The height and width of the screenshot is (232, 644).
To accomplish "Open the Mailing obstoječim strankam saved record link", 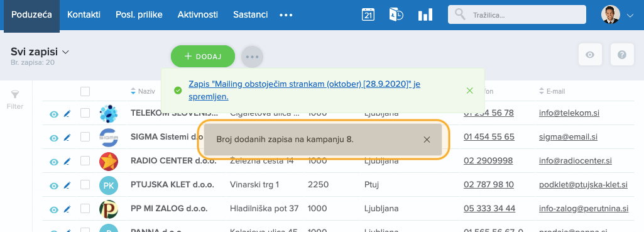I will point(304,91).
